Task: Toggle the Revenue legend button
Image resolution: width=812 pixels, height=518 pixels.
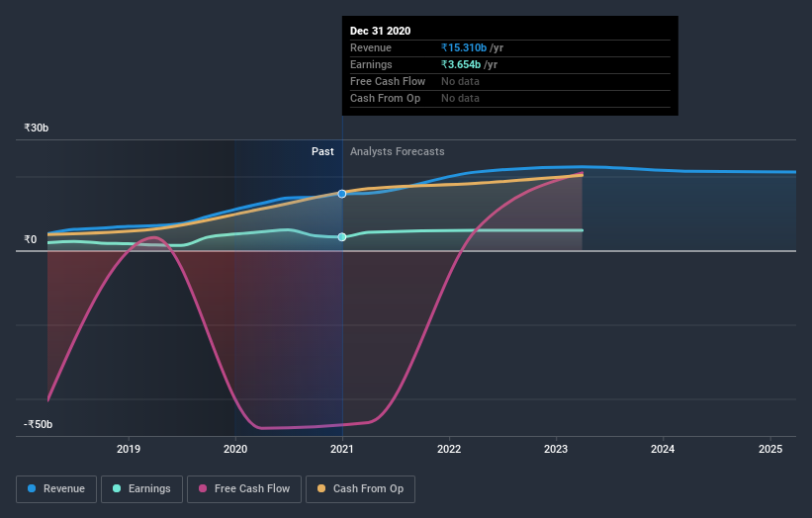Action: (x=56, y=489)
